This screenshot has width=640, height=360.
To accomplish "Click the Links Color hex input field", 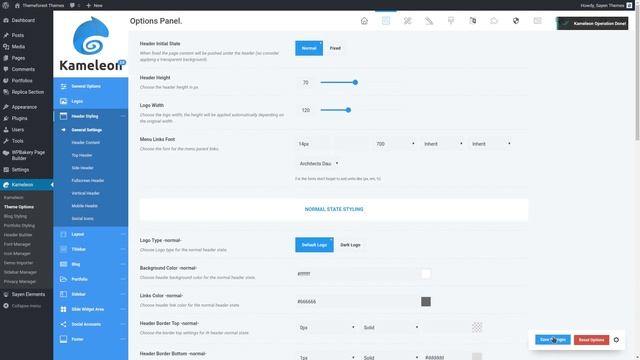I will coord(357,302).
